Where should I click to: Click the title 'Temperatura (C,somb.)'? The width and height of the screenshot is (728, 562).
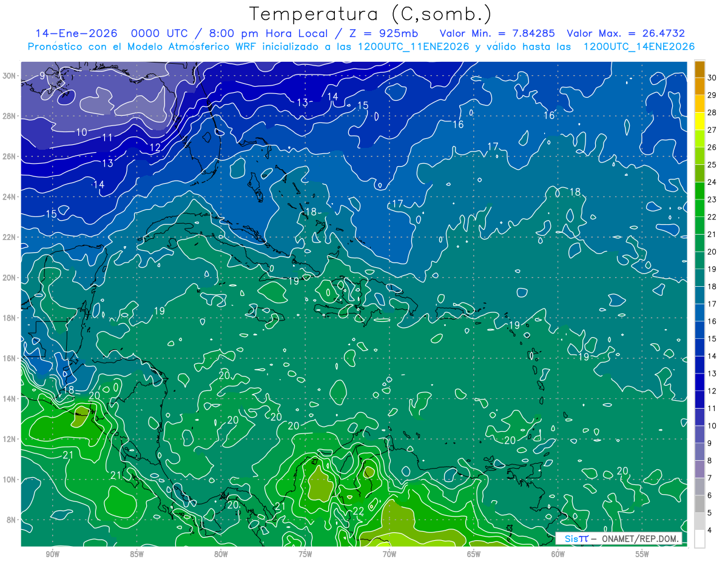[x=371, y=13]
